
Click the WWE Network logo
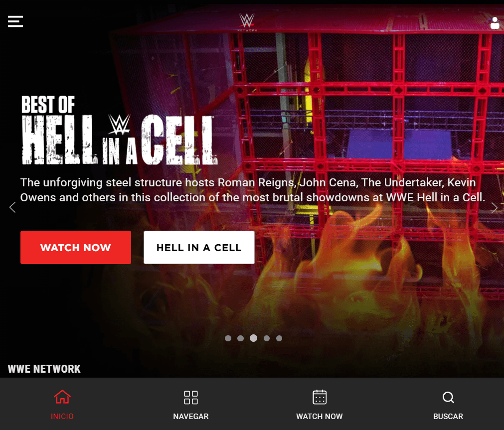click(x=247, y=22)
